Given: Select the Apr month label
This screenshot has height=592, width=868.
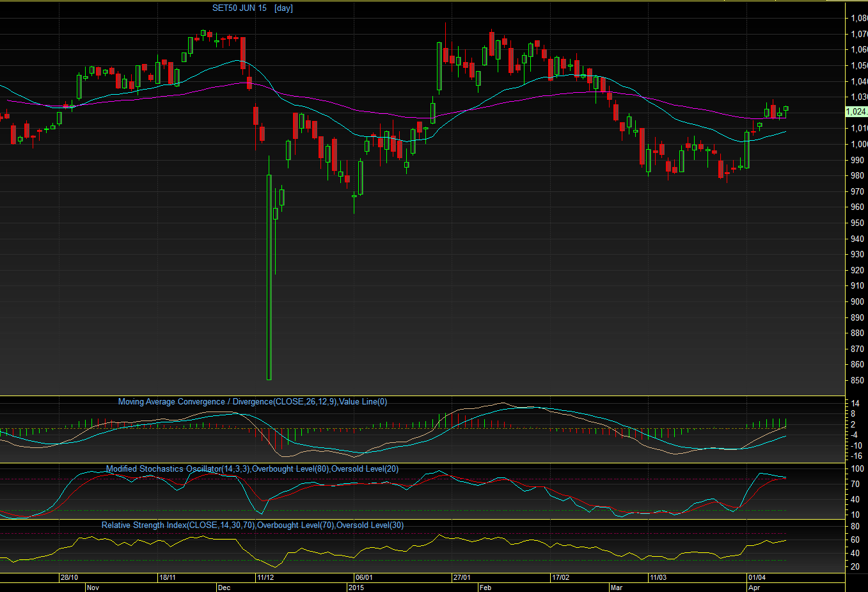Looking at the screenshot, I should [754, 588].
